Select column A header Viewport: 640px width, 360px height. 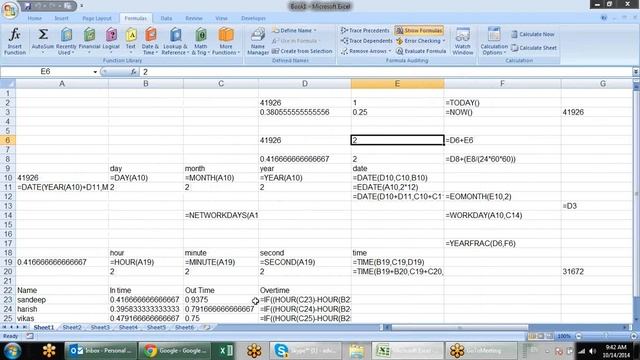pos(62,84)
